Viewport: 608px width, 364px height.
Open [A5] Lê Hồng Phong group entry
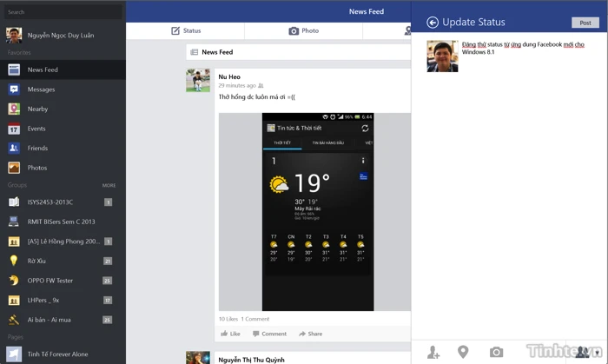tap(63, 242)
